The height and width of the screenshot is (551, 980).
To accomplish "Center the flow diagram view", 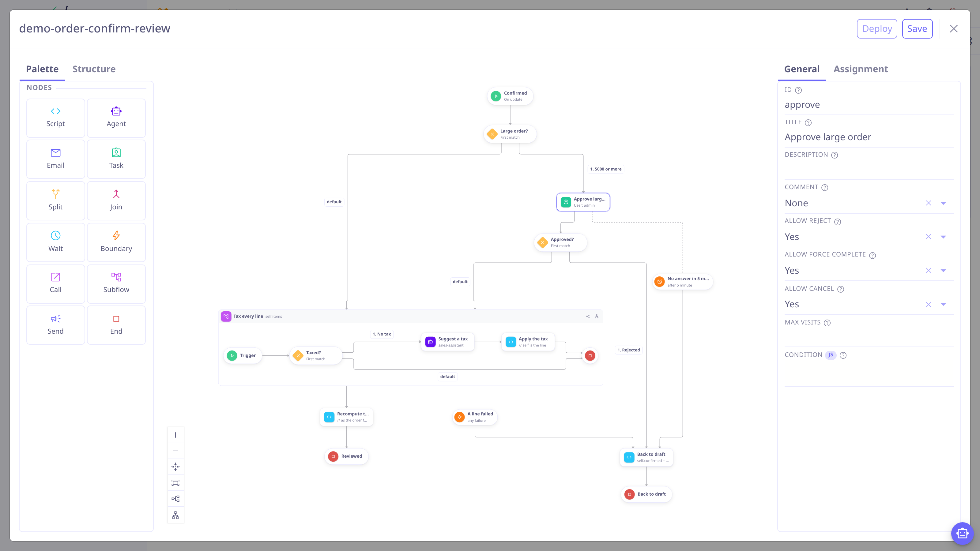I will click(175, 467).
